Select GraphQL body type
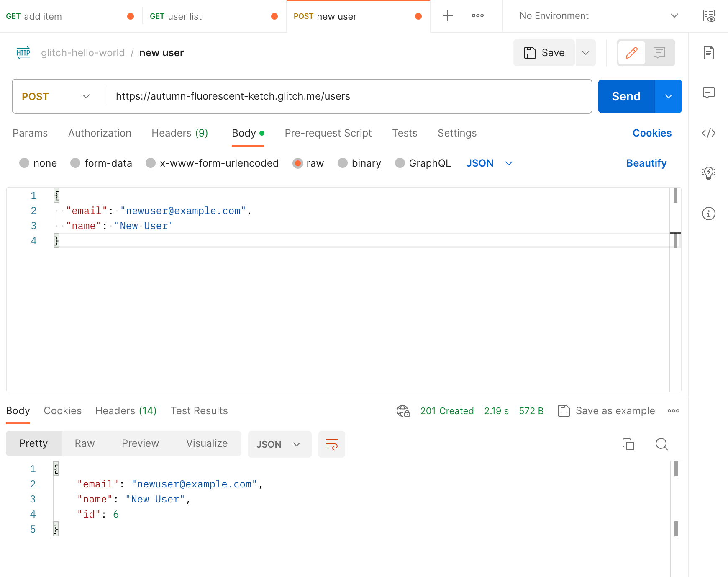Image resolution: width=728 pixels, height=577 pixels. (x=423, y=163)
